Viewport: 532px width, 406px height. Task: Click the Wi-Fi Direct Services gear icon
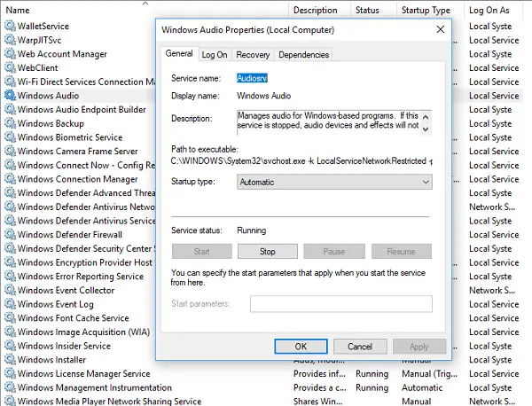point(10,82)
